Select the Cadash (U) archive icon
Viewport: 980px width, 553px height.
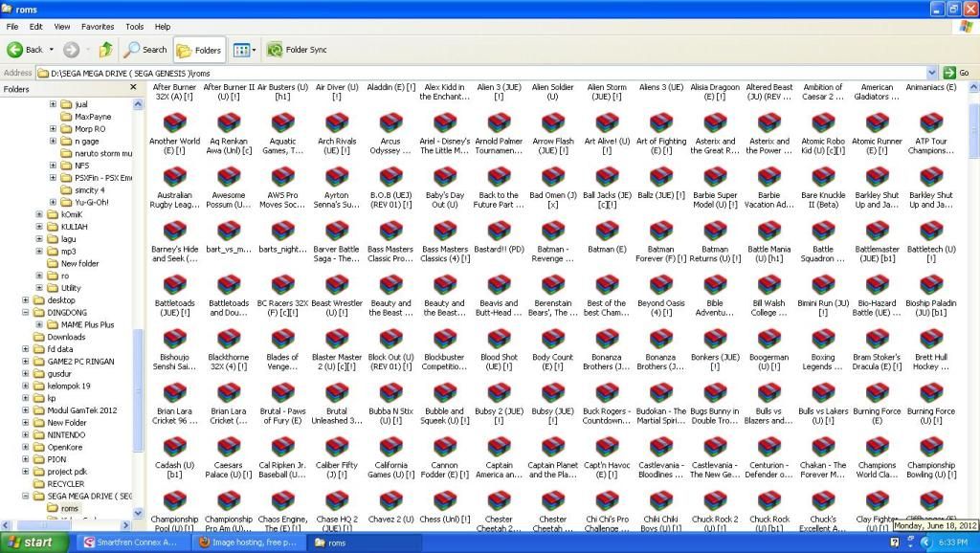click(175, 447)
